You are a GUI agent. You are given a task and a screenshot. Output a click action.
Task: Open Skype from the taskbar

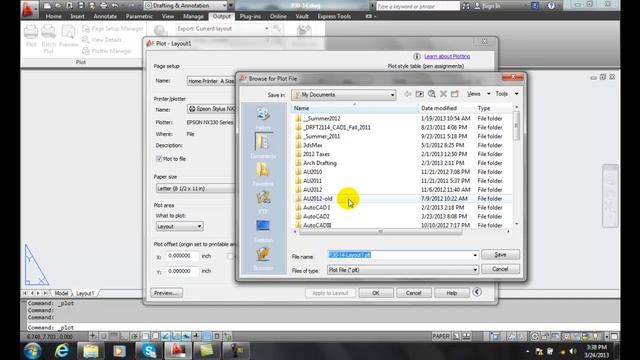[x=149, y=351]
